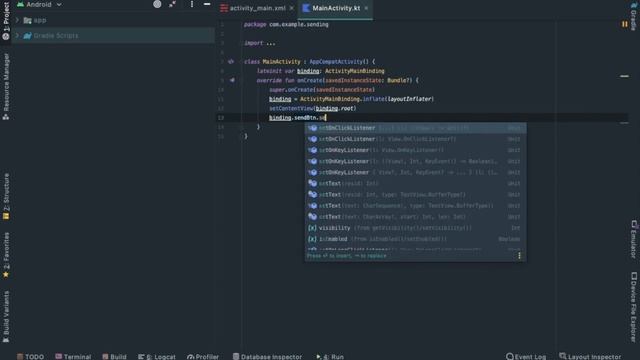Open the Run tool window
The width and height of the screenshot is (640, 360).
coord(330,357)
